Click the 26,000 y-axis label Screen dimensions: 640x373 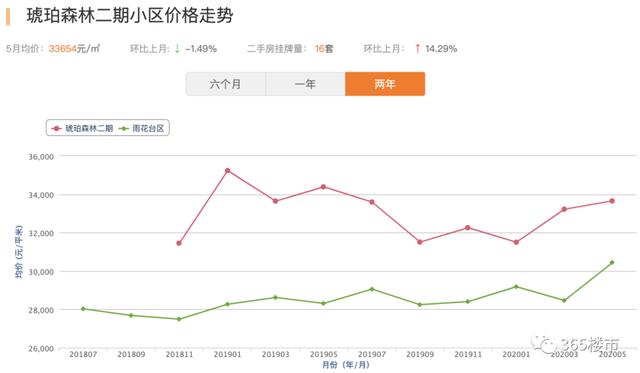(41, 349)
